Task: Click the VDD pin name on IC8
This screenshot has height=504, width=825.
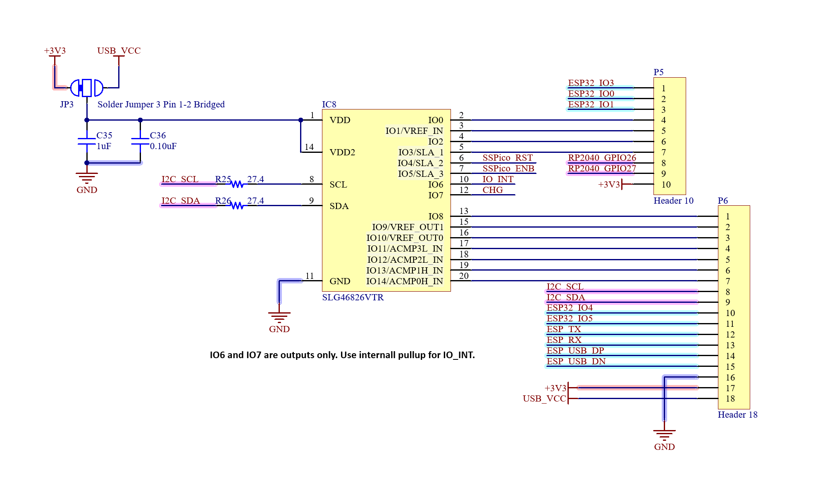Action: pyautogui.click(x=340, y=120)
